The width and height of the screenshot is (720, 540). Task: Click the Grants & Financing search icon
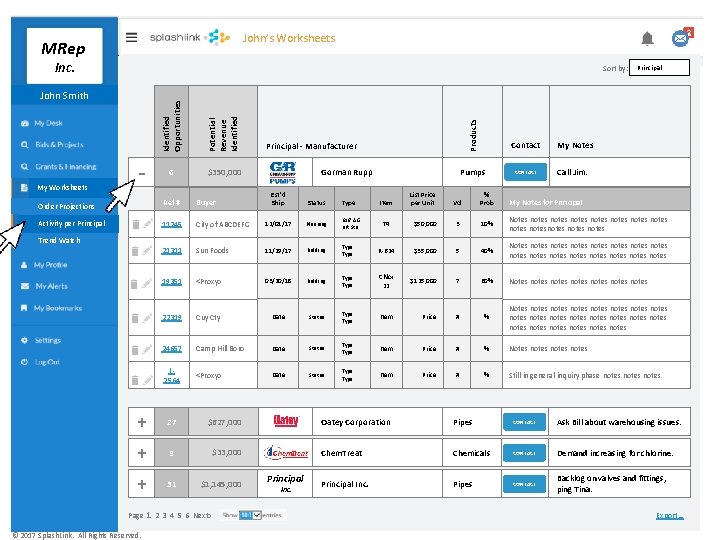coord(24,167)
